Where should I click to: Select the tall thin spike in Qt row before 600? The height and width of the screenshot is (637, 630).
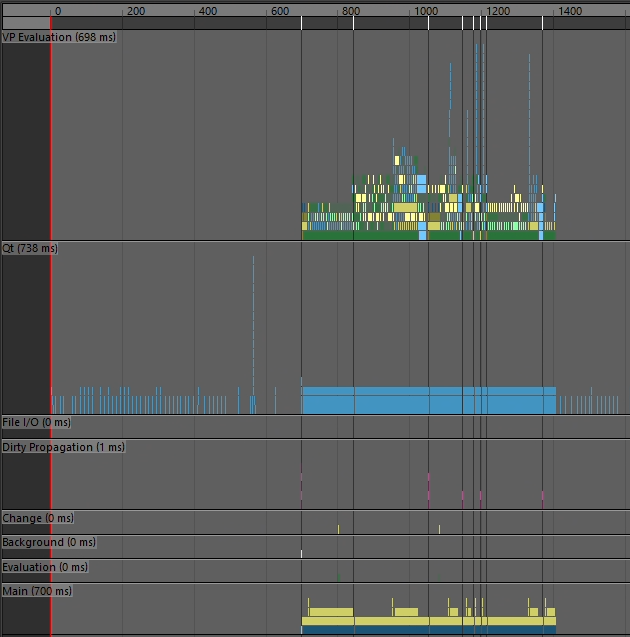pos(253,325)
